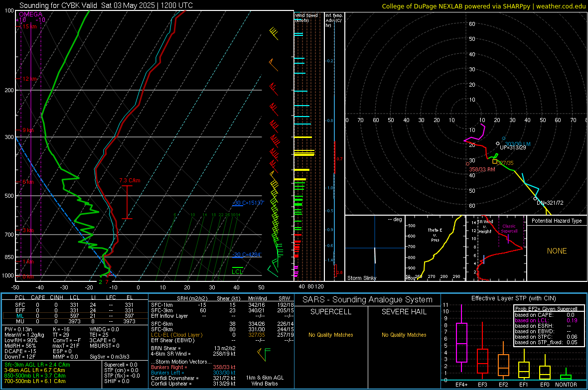The width and height of the screenshot is (588, 390).
Task: Click the Corfidi Downshear vector row
Action: (x=193, y=378)
